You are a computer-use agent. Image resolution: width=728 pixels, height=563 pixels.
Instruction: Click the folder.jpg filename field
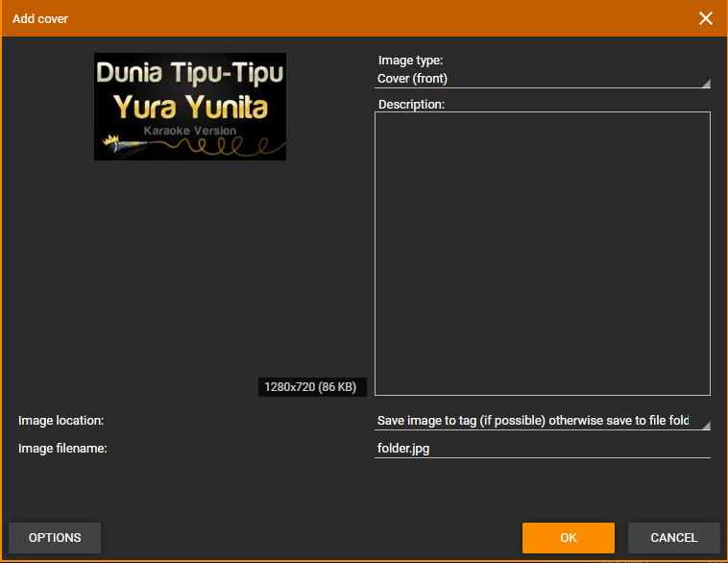coord(542,448)
